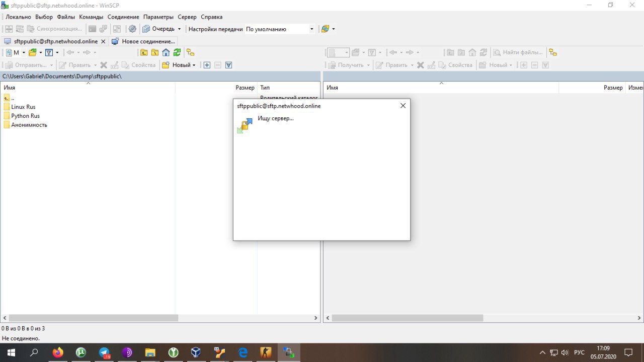
Task: Open preferences with the gear icon
Action: pos(132,29)
